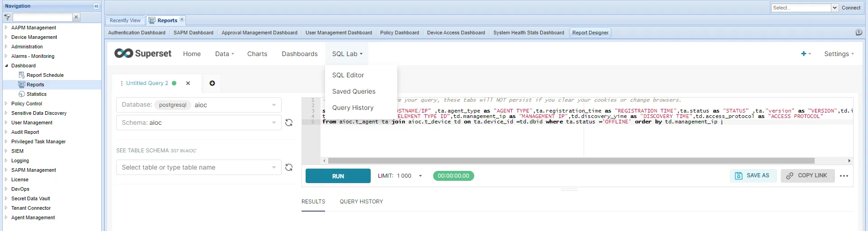Collapse the Dashboard tree node
Image resolution: width=868 pixels, height=231 pixels.
6,66
